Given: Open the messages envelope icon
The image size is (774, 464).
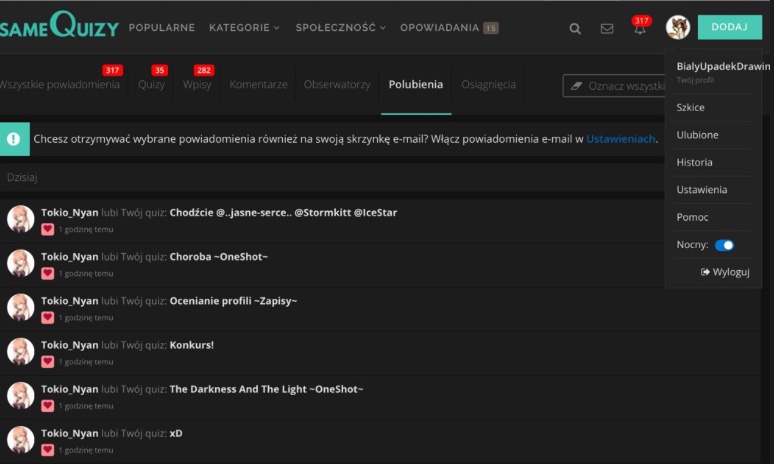Looking at the screenshot, I should 607,28.
